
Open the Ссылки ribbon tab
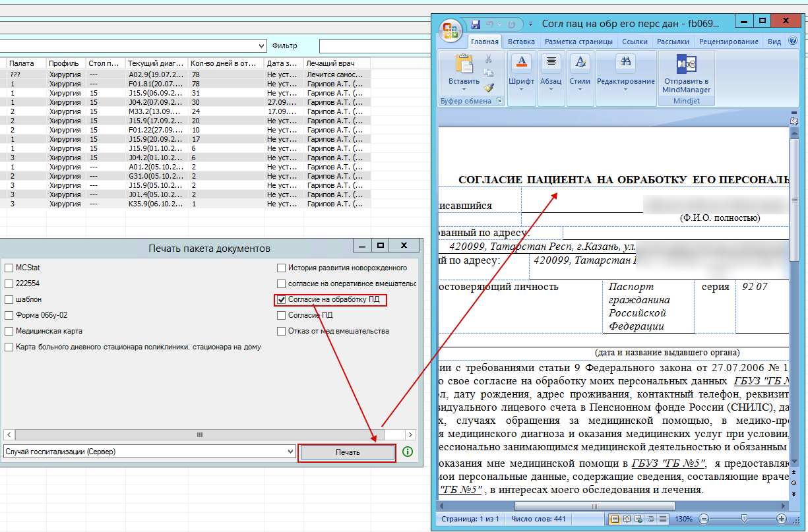635,42
